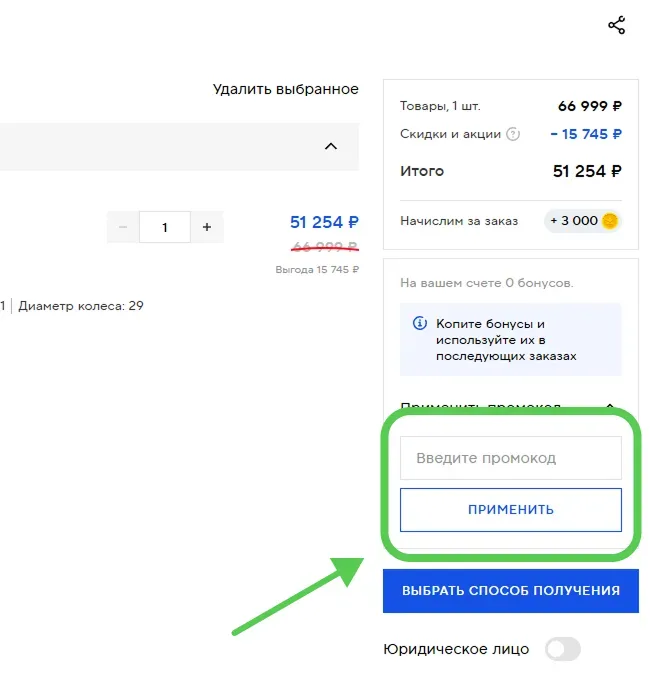671x692 pixels.
Task: Collapse the Применить промокод section arrow
Action: pyautogui.click(x=610, y=406)
